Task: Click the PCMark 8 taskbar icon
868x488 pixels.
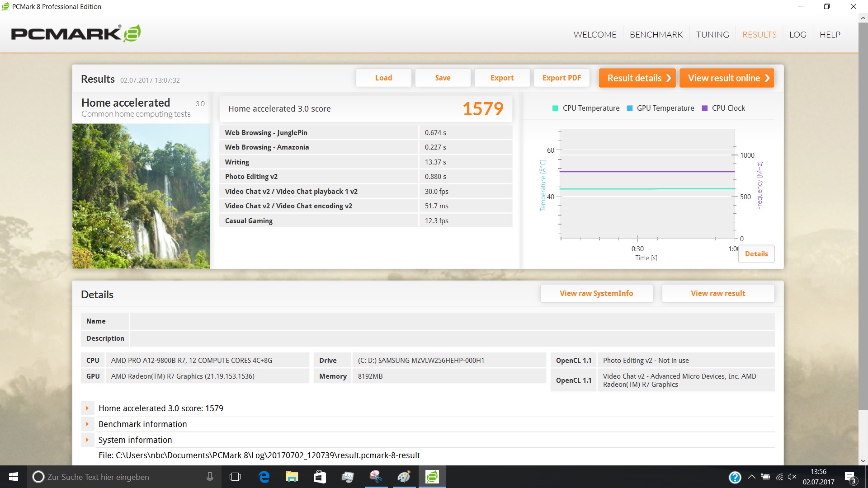Action: 432,477
